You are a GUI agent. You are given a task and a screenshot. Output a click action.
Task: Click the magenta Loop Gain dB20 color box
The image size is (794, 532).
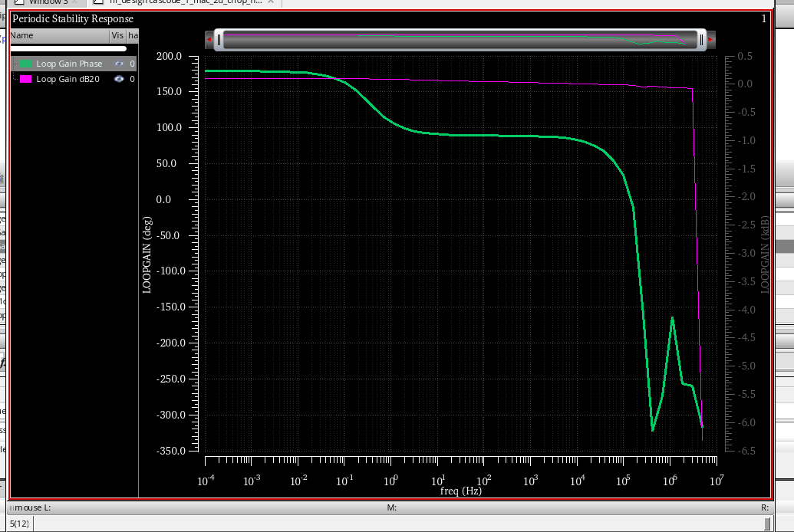26,79
